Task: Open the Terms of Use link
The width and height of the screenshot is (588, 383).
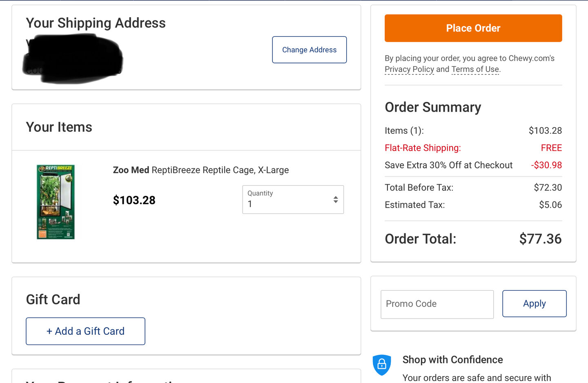Action: [x=475, y=69]
